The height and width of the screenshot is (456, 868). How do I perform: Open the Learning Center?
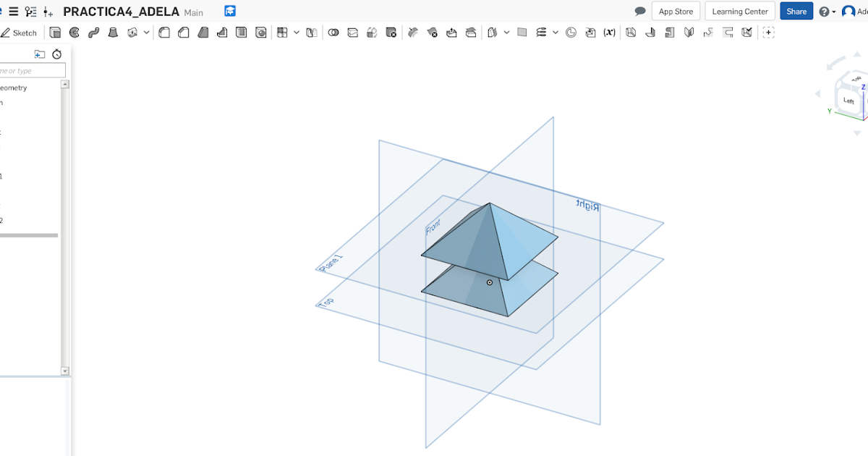[739, 11]
